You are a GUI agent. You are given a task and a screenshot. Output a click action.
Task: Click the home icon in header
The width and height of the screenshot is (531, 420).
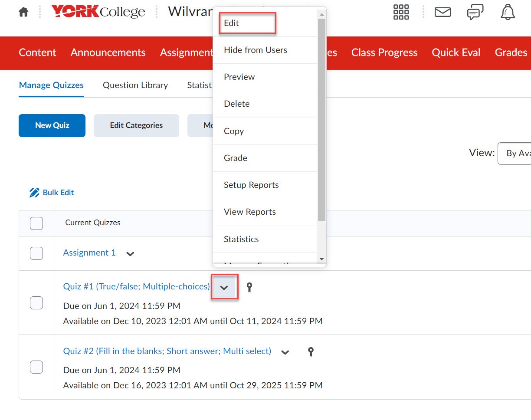click(23, 12)
